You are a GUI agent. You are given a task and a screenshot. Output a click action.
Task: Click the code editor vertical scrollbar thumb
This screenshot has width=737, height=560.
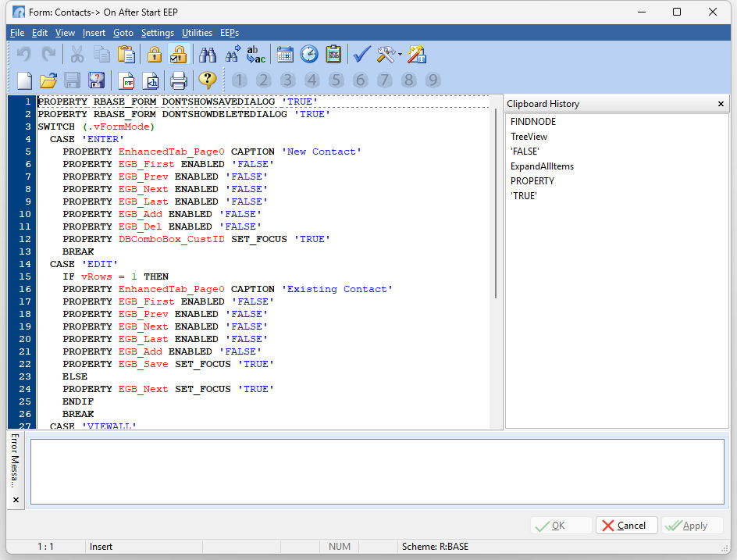coord(496,203)
